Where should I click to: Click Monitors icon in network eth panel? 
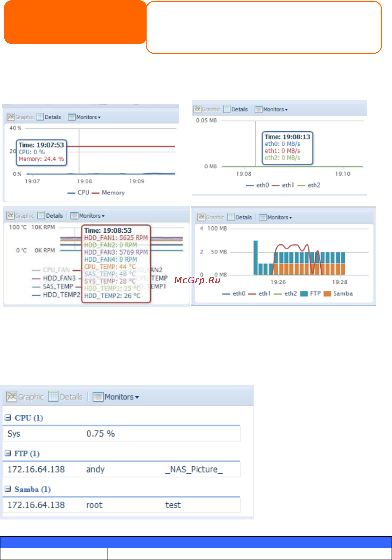(258, 109)
